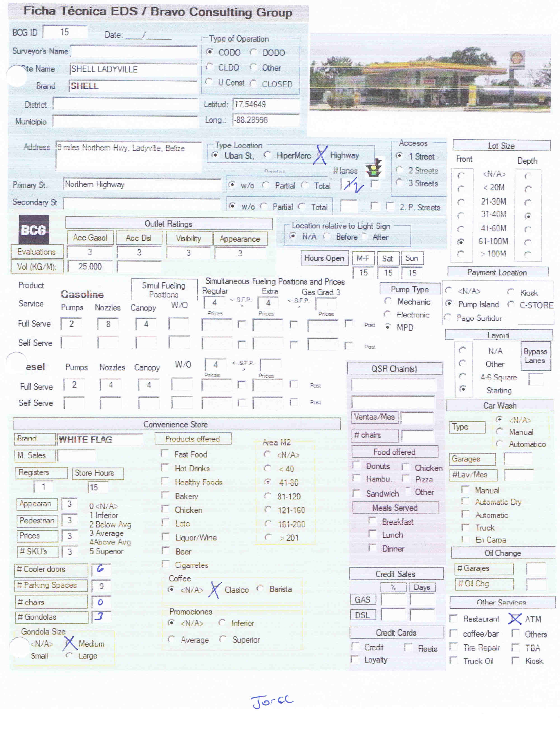Image resolution: width=560 pixels, height=730 pixels.
Task: Select Starting layout option
Action: [x=463, y=389]
